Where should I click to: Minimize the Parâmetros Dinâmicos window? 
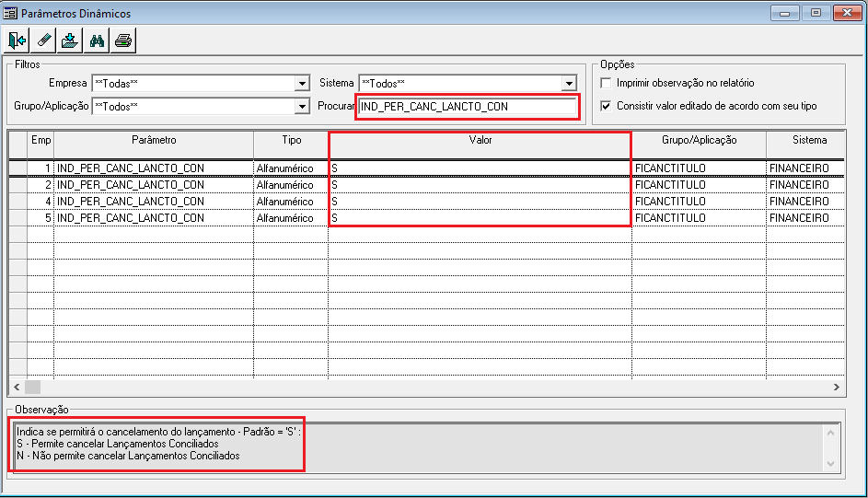[785, 13]
